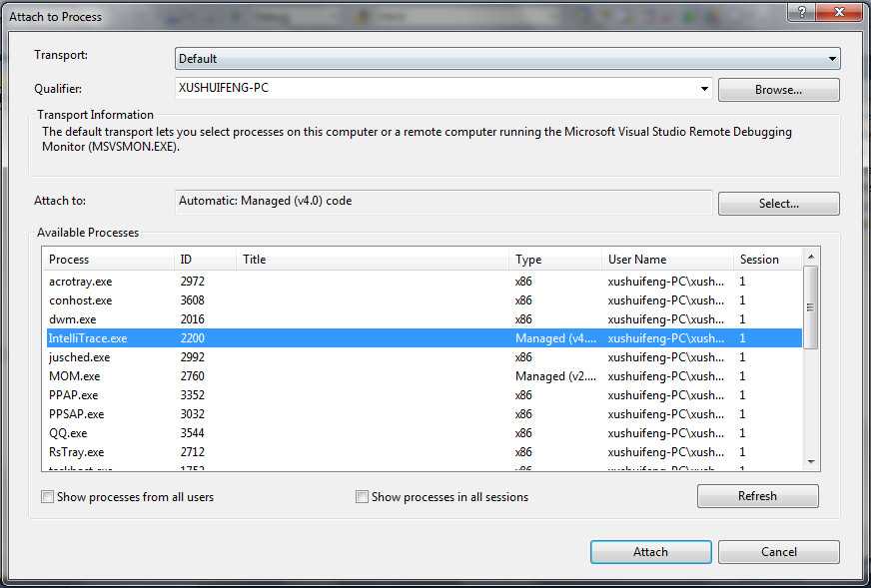Sort by the User Name column header
Image resolution: width=871 pixels, height=588 pixels.
(667, 260)
